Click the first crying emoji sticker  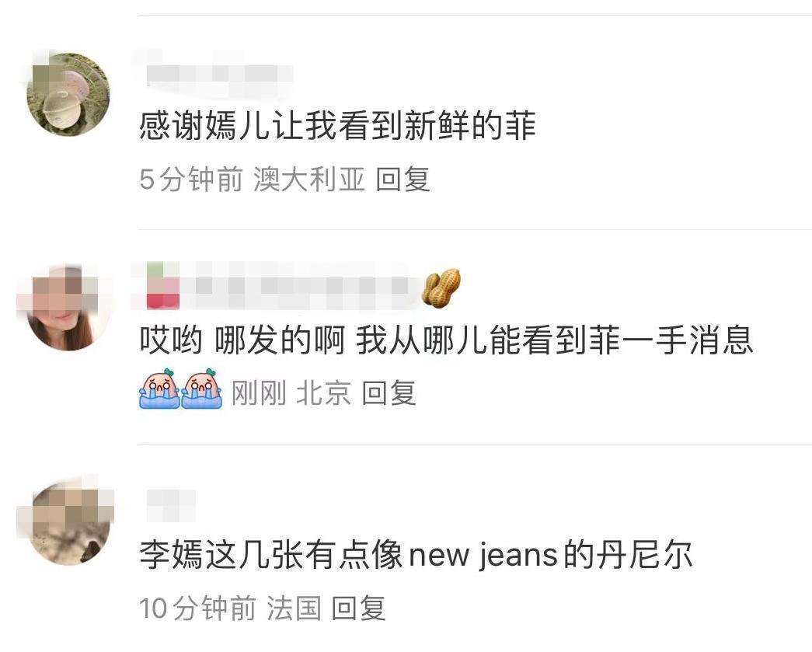click(159, 389)
